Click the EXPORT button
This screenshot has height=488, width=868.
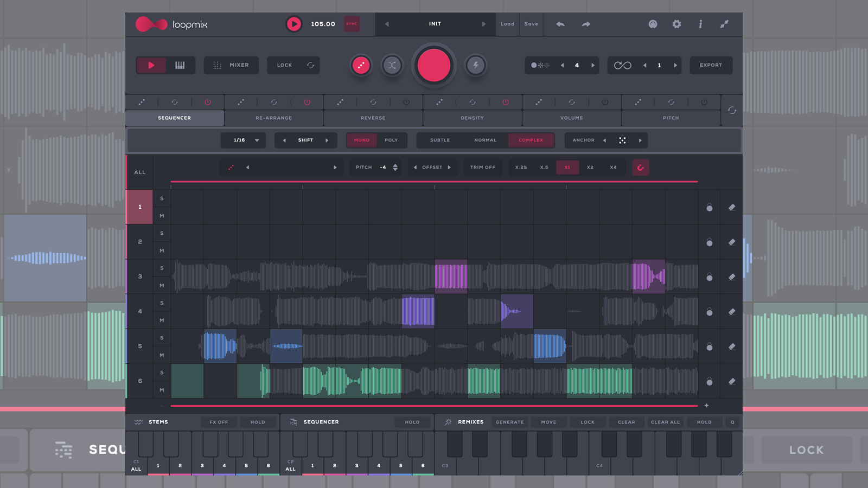711,65
